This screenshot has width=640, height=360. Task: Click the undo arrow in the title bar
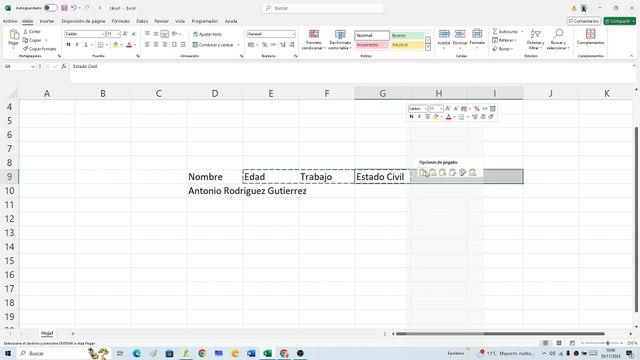tap(74, 8)
